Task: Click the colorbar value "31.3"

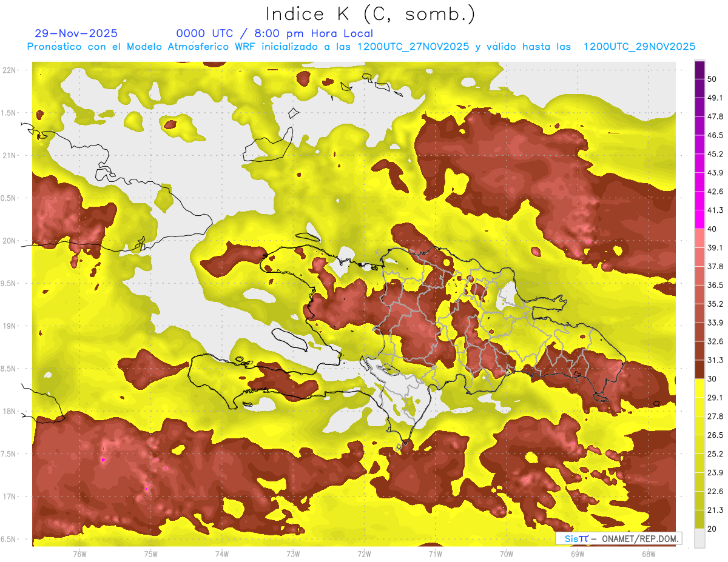Action: click(715, 360)
